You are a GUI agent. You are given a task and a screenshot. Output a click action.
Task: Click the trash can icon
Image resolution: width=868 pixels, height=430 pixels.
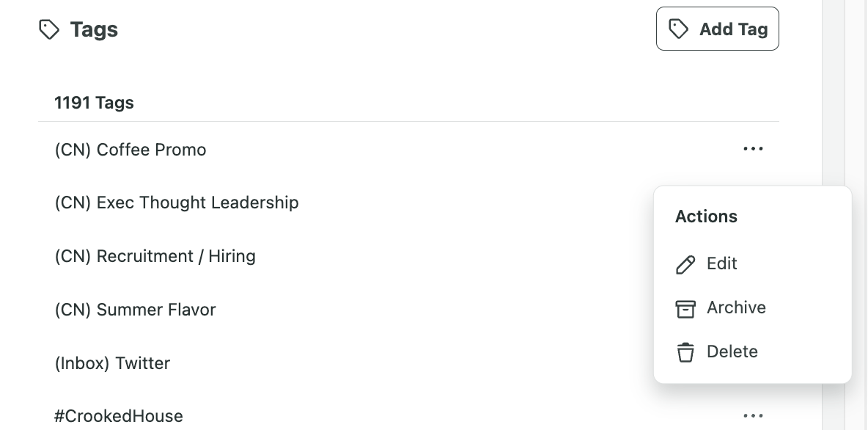pyautogui.click(x=685, y=352)
